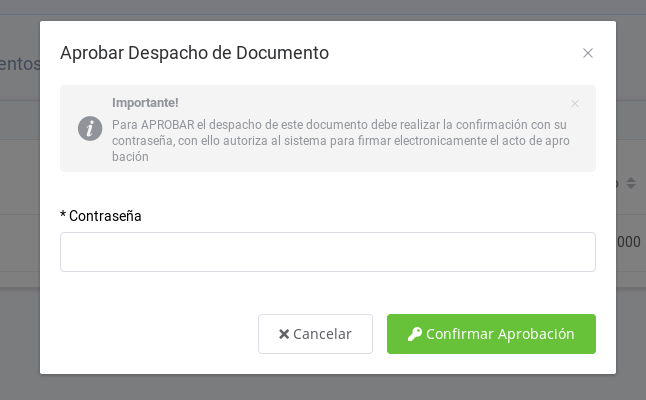The height and width of the screenshot is (400, 646).
Task: Focus the Contraseña password field
Action: [x=328, y=252]
